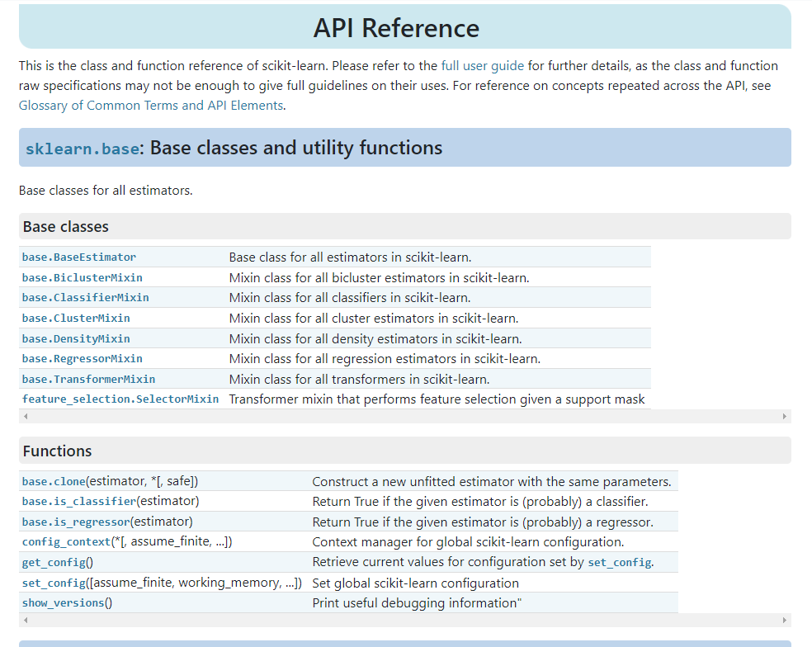Click 'Mixin class for all cluster estimators' description
The width and height of the screenshot is (812, 647).
coord(373,318)
